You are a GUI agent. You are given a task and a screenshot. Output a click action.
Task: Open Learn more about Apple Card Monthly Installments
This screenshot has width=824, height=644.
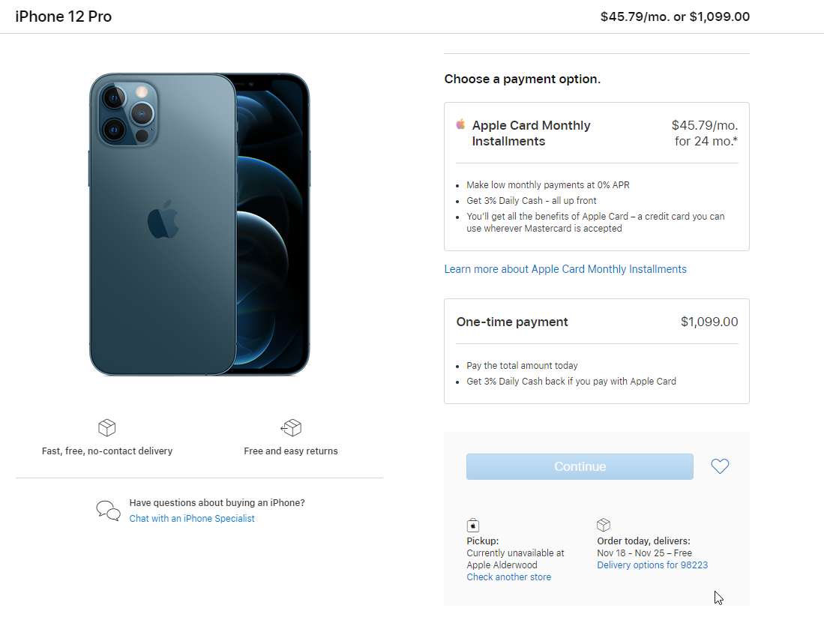565,269
